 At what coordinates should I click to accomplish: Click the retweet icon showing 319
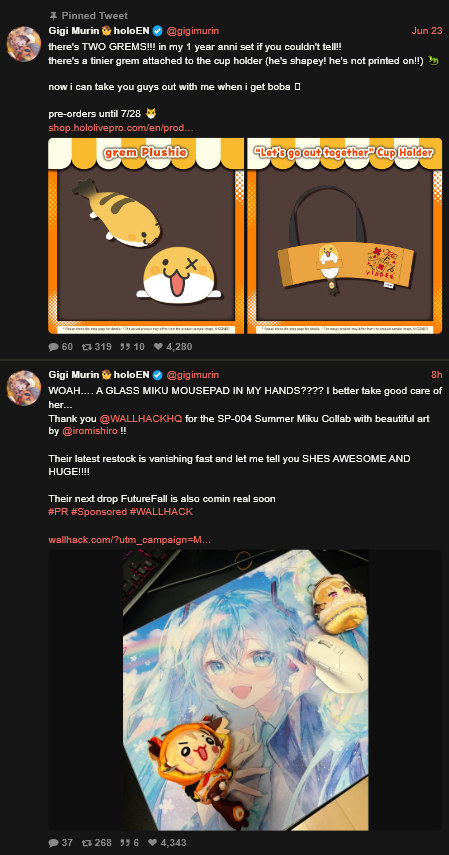point(86,346)
